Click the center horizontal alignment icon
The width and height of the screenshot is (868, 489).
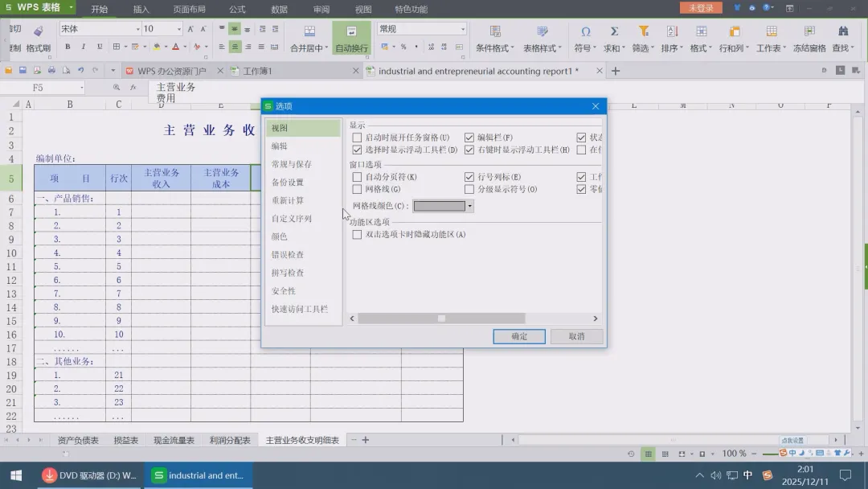coord(235,47)
